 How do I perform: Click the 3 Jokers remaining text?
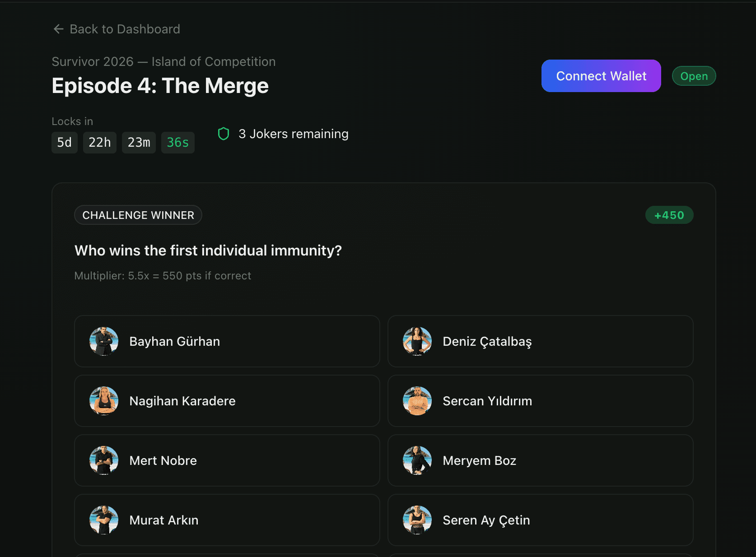pyautogui.click(x=294, y=134)
